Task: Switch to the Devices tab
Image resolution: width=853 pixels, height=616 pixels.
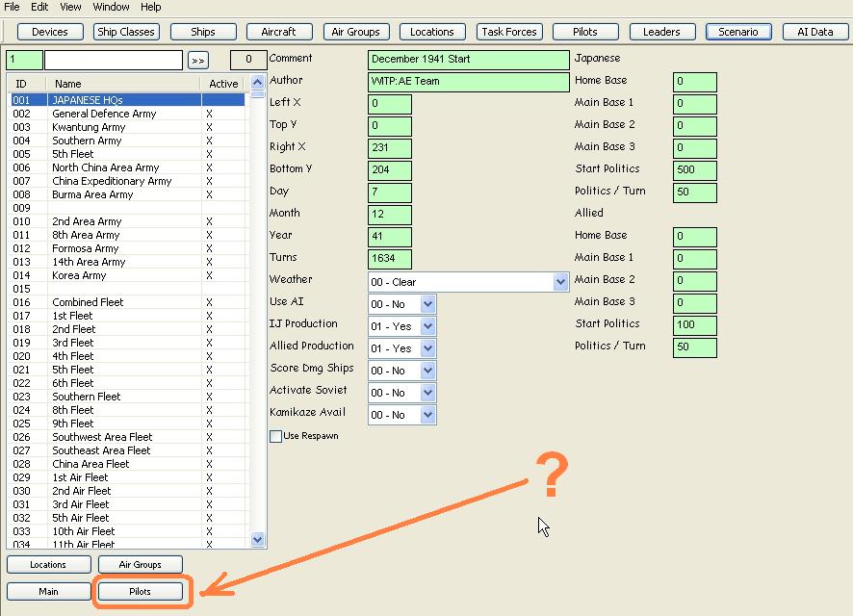Action: click(50, 32)
